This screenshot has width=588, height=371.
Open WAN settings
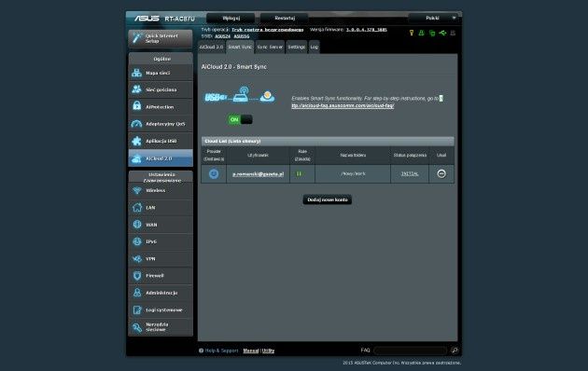161,225
